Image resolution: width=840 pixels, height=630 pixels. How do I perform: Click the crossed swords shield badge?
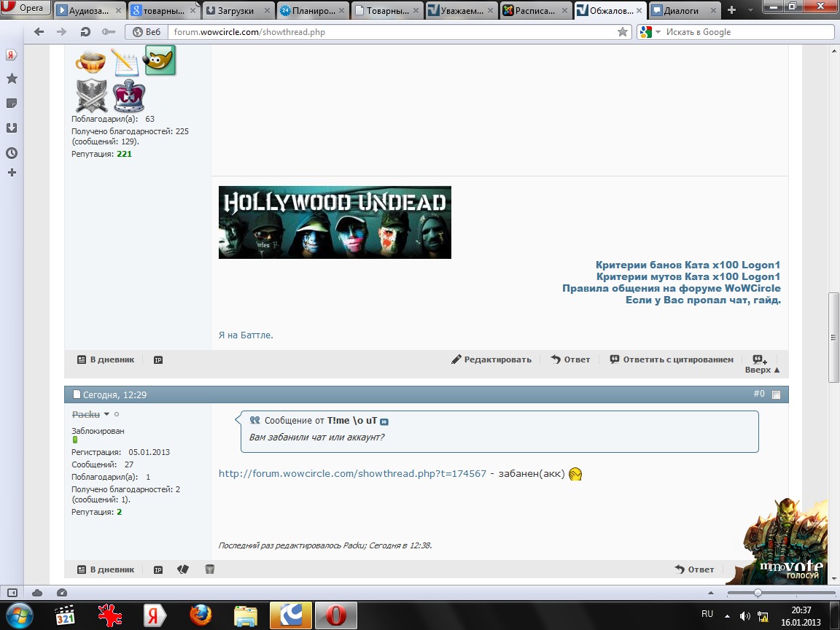click(92, 96)
